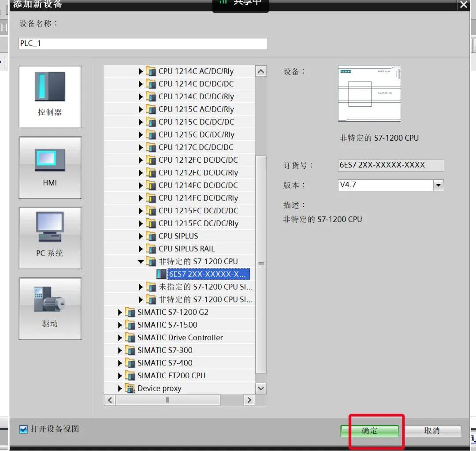
Task: Expand the CPU SIPLUS node
Action: click(x=141, y=236)
